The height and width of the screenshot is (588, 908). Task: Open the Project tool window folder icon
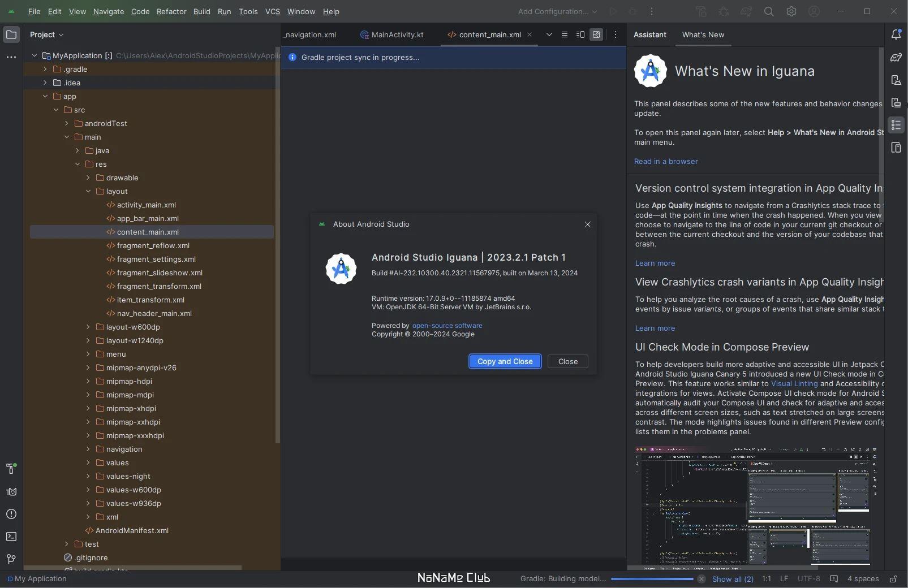[11, 35]
